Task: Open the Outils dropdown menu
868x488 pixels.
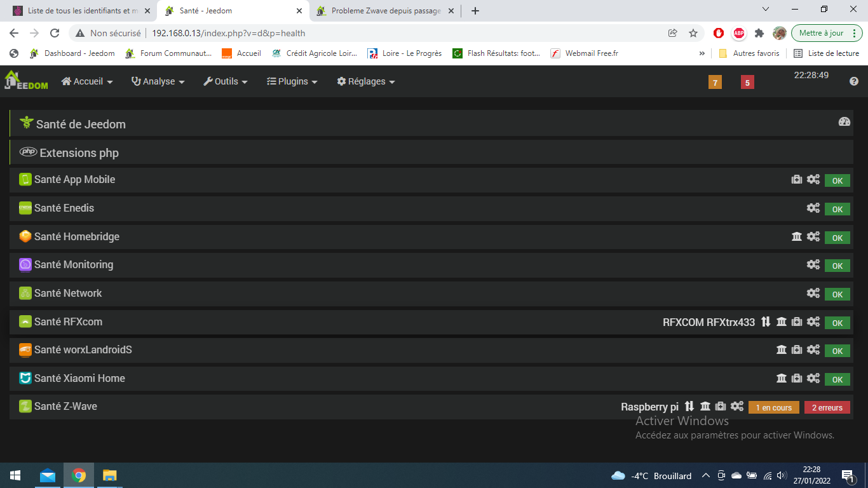Action: 226,81
